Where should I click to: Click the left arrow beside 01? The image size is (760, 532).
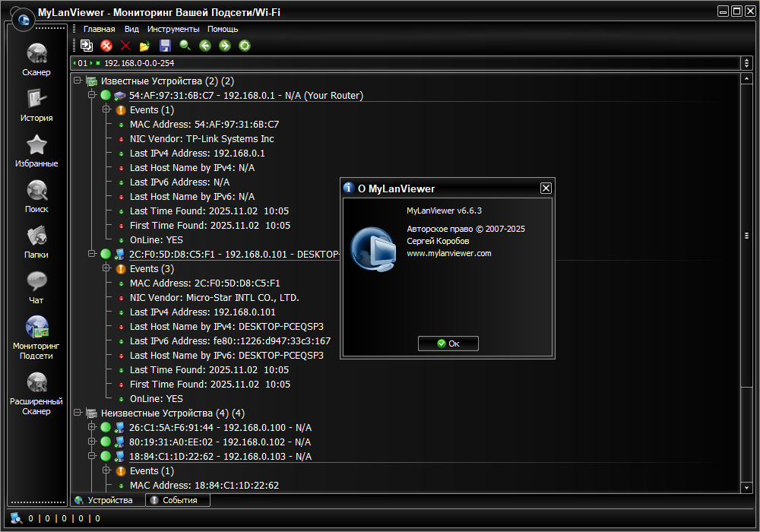pos(74,63)
